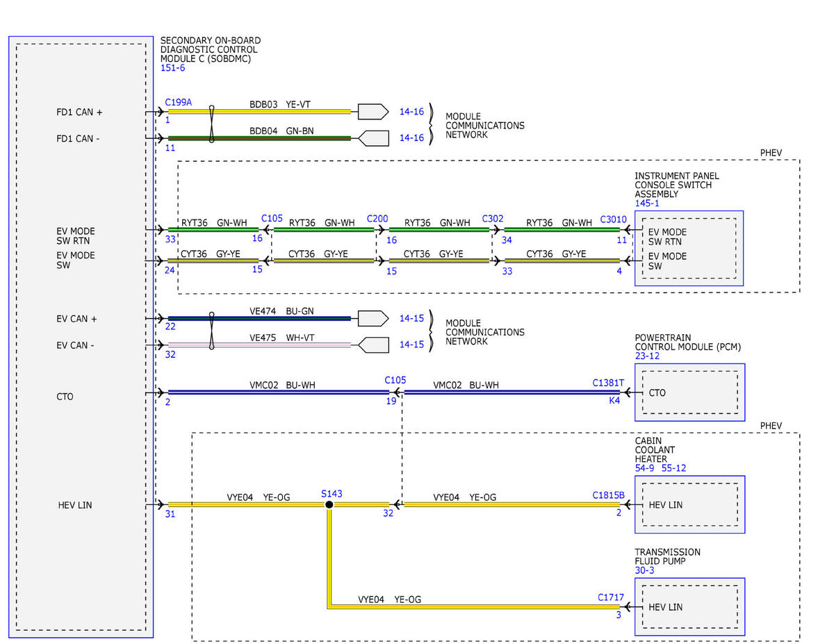The height and width of the screenshot is (644, 834).
Task: Open Cabin Coolant Heater 55-12 link
Action: tap(673, 468)
